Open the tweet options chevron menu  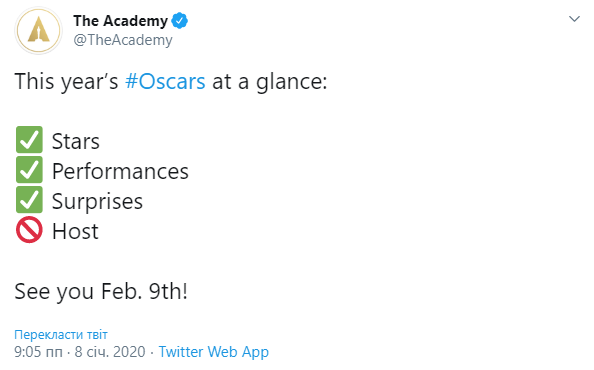pos(574,19)
